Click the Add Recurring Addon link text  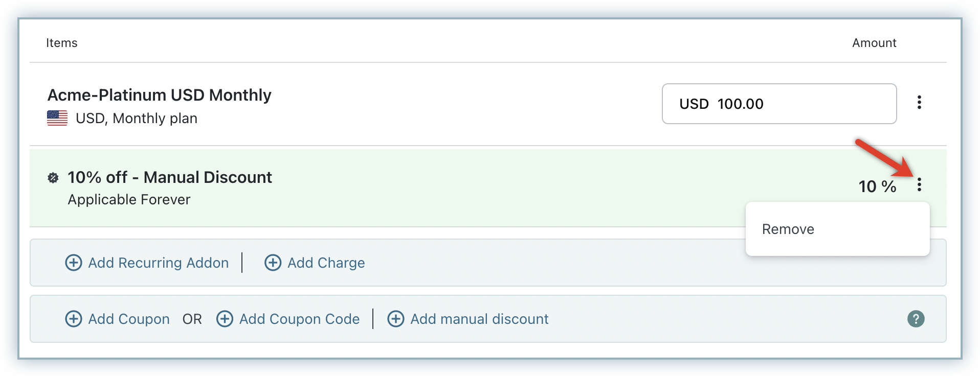[x=159, y=263]
